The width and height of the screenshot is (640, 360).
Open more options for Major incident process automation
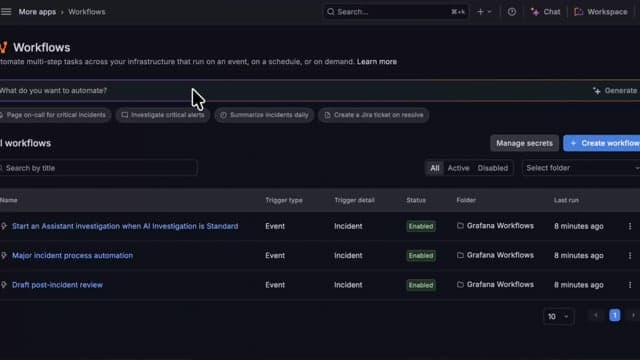[630, 256]
